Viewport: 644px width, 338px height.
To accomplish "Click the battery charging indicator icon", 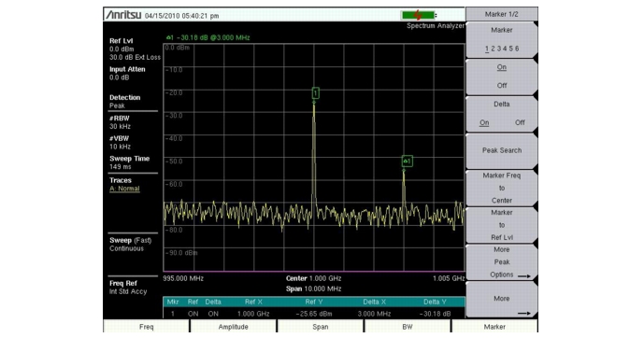I will [419, 15].
